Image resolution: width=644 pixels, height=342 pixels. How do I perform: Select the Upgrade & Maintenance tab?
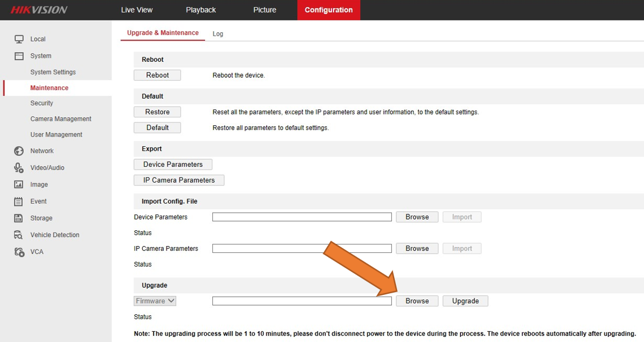163,33
